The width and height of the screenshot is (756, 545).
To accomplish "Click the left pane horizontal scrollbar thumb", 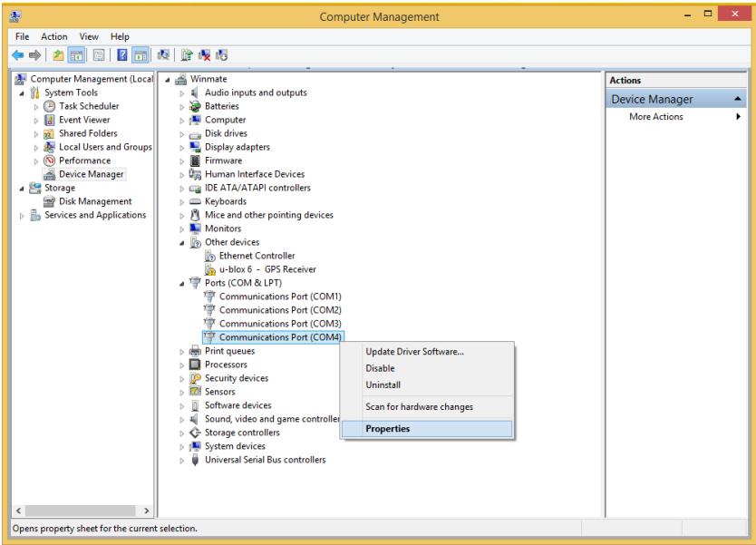I will click(80, 511).
